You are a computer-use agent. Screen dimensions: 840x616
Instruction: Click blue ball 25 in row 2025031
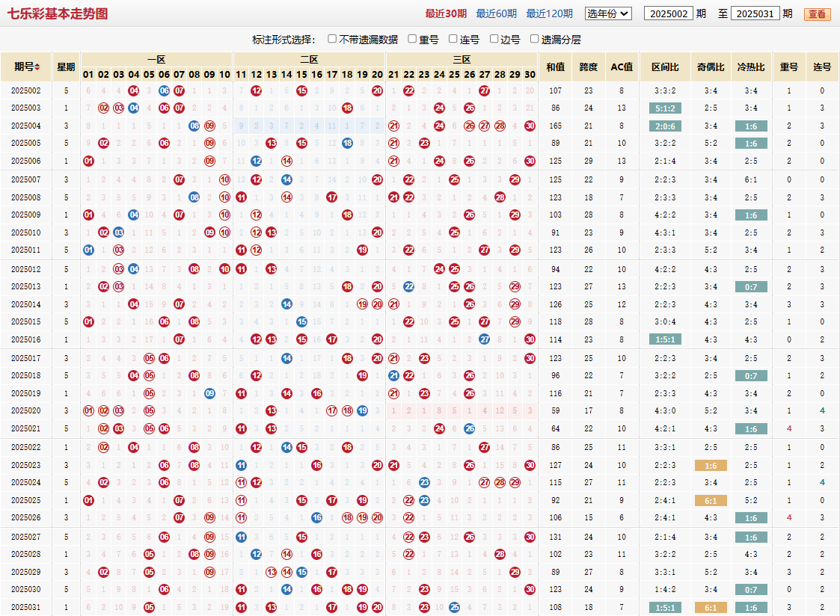[x=454, y=607]
